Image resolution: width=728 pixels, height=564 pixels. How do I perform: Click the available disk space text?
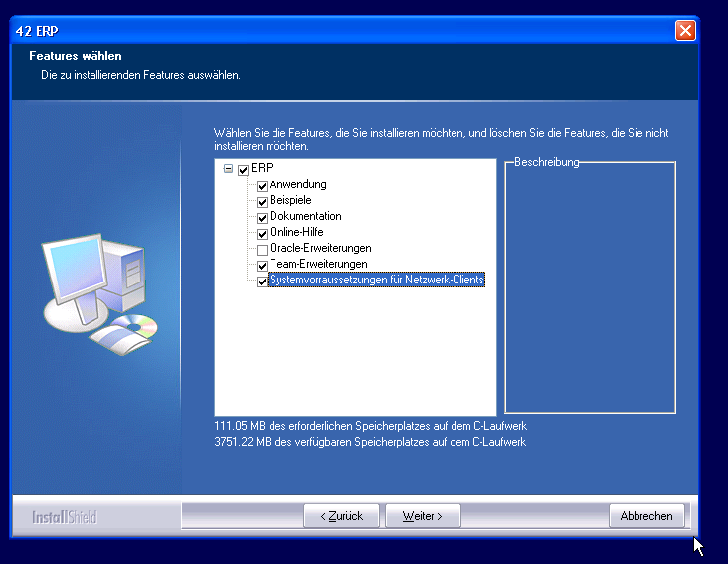370,442
